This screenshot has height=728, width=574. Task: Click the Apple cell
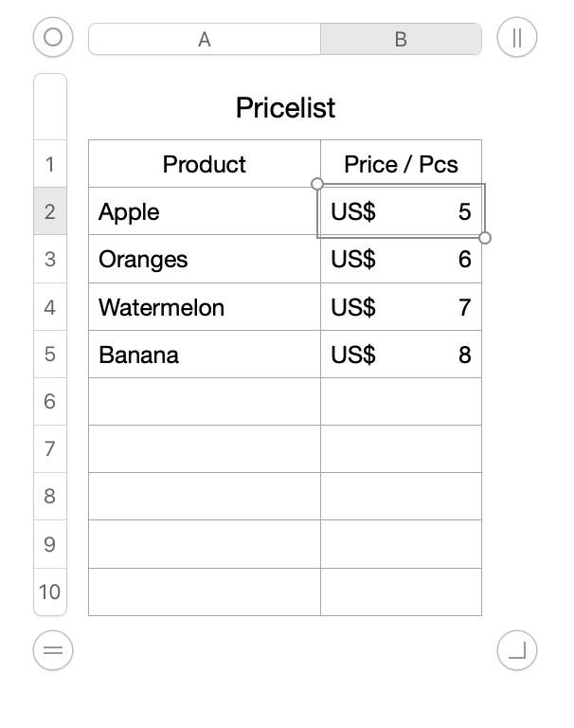tap(205, 211)
